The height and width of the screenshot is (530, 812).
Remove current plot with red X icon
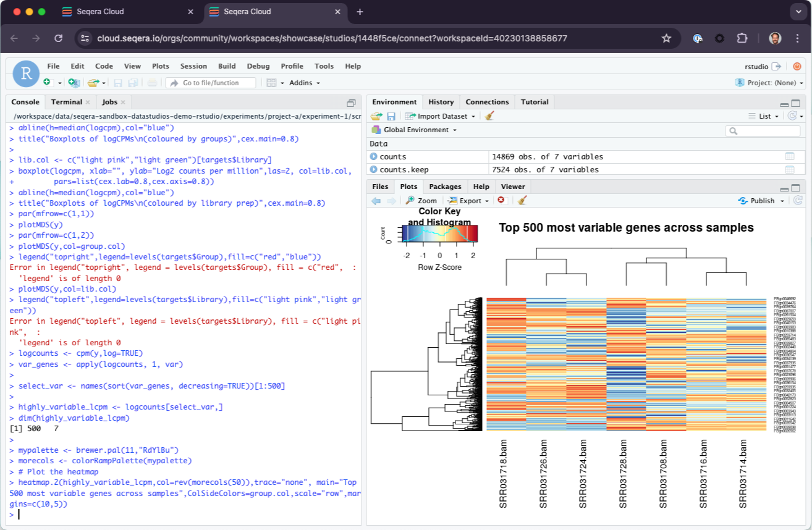click(x=501, y=200)
